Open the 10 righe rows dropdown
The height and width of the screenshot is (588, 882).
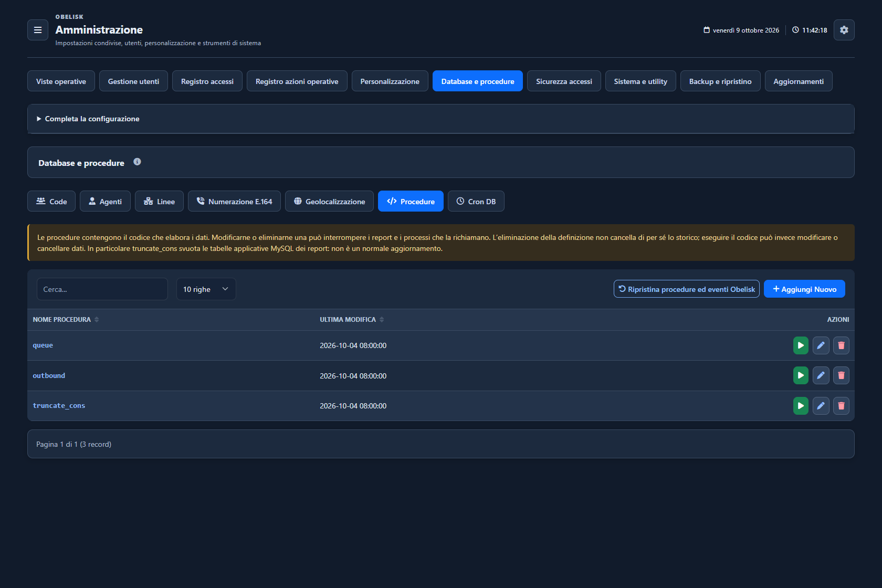click(x=206, y=289)
